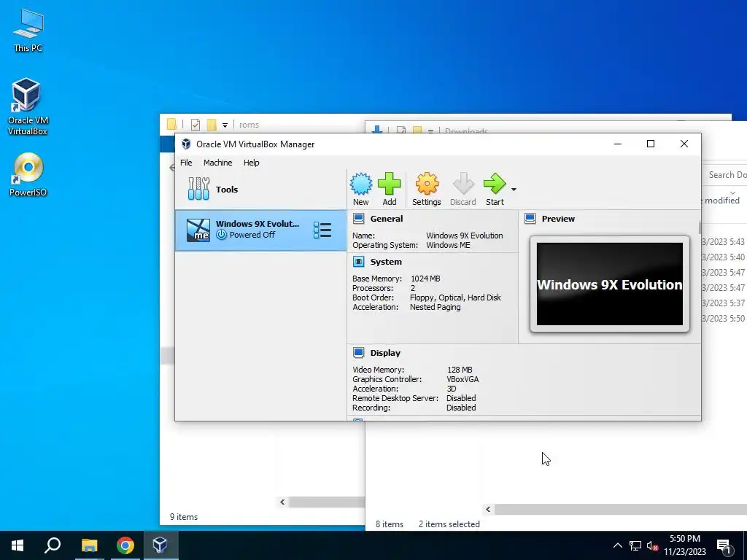Viewport: 747px width, 560px height.
Task: Open quick access toolbar dropdown in roms window
Action: (x=225, y=125)
